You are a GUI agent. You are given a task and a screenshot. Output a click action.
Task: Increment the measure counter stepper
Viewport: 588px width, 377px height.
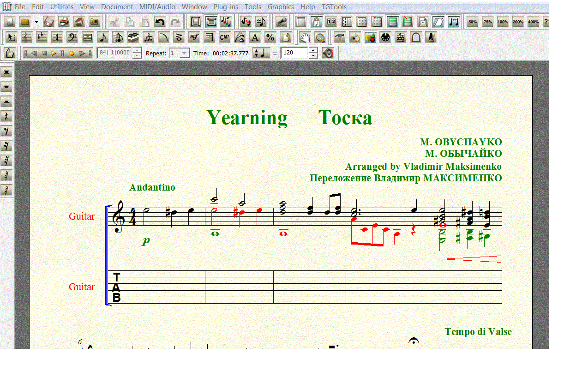coord(136,50)
